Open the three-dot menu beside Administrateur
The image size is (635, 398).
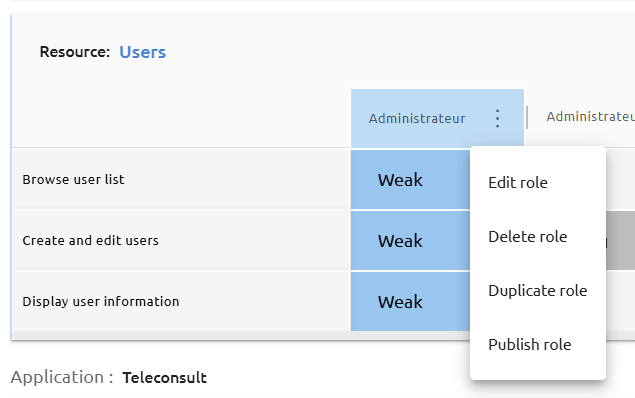[x=497, y=119]
